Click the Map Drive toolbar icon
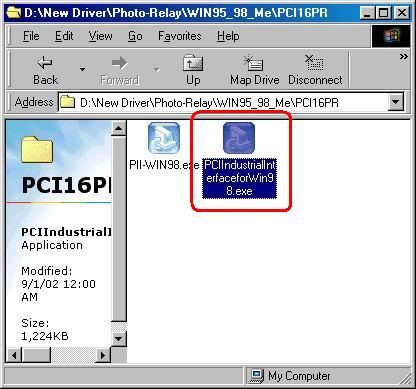 pos(254,62)
